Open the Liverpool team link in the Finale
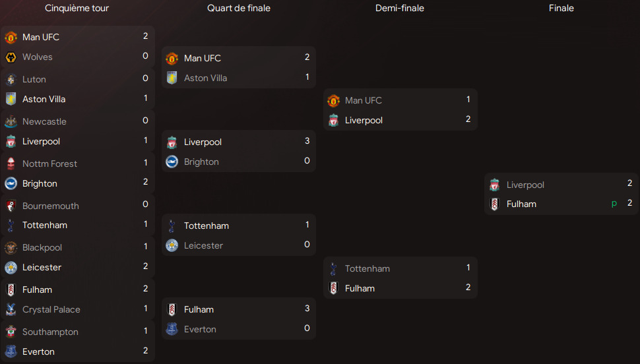The height and width of the screenshot is (364, 640). [525, 185]
